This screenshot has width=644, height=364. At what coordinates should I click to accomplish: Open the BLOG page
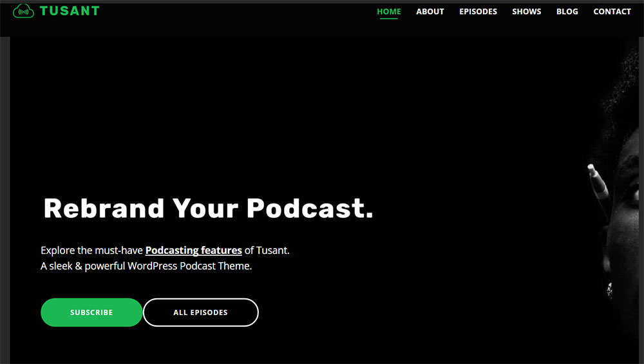[x=567, y=12]
